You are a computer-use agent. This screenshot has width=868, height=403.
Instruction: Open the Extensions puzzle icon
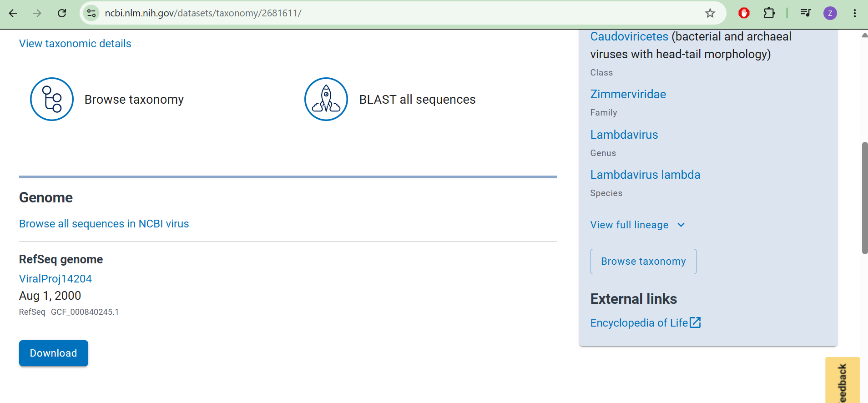pyautogui.click(x=769, y=13)
